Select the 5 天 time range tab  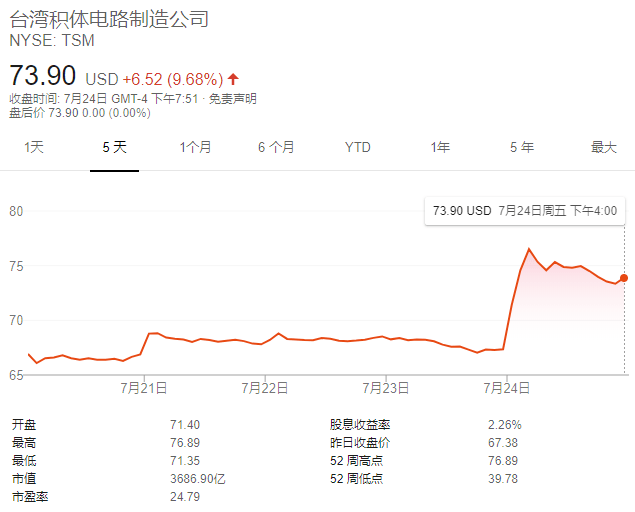[115, 147]
